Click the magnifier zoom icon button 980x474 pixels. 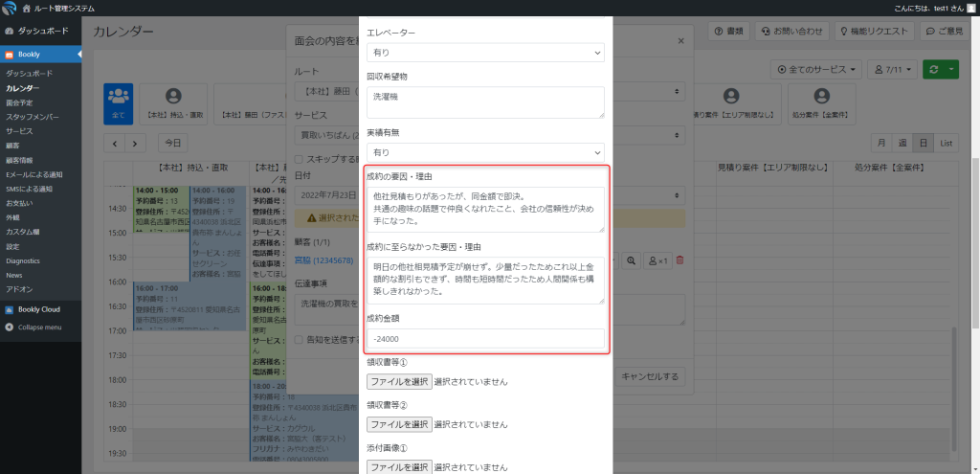631,260
